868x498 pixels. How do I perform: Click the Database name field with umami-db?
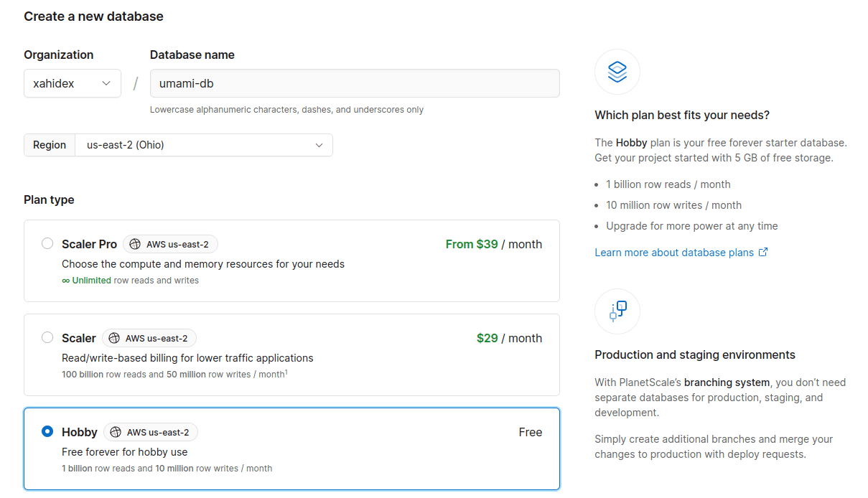(x=355, y=83)
